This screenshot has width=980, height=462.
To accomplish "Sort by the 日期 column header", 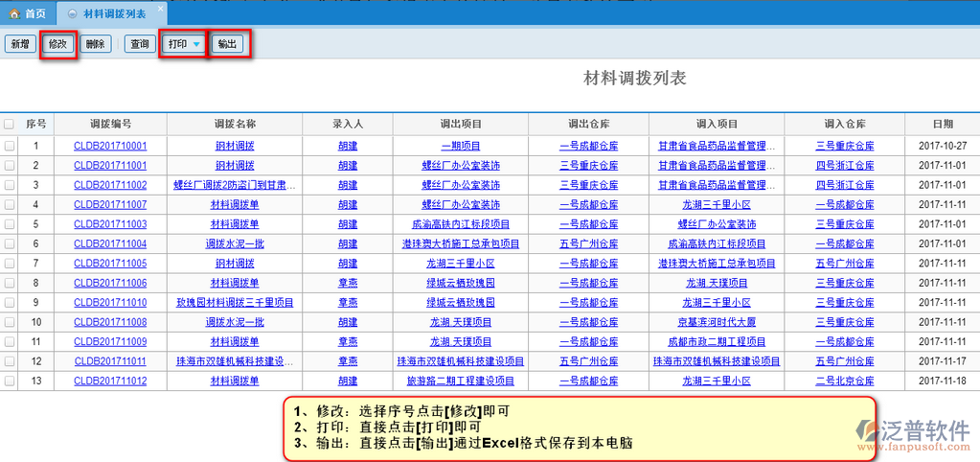I will pos(943,125).
